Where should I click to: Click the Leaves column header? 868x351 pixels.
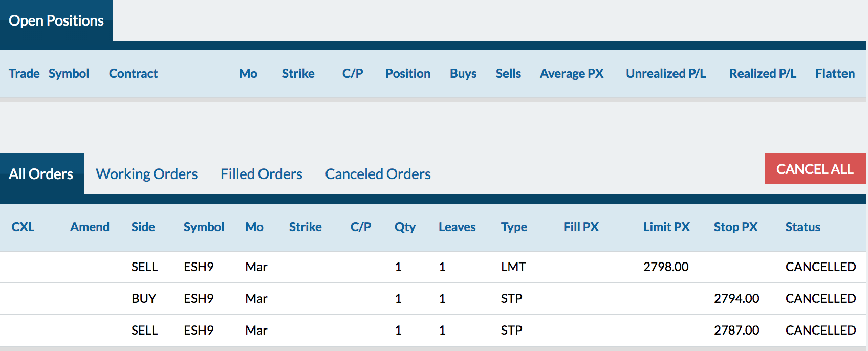[457, 227]
